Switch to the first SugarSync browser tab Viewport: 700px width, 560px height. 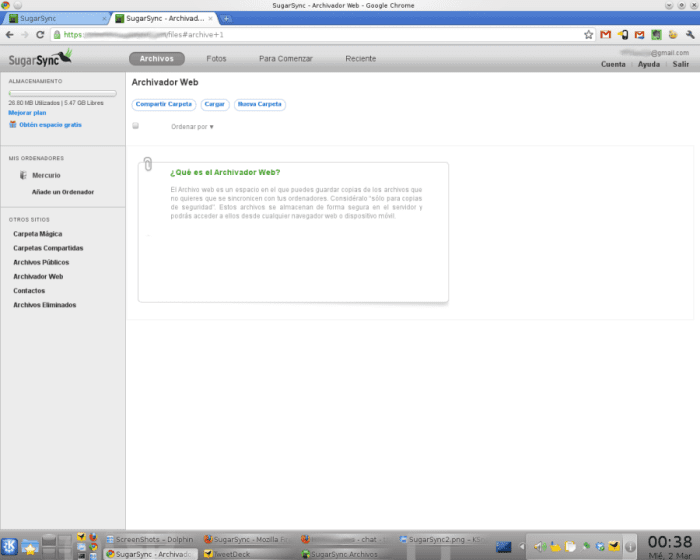56,18
